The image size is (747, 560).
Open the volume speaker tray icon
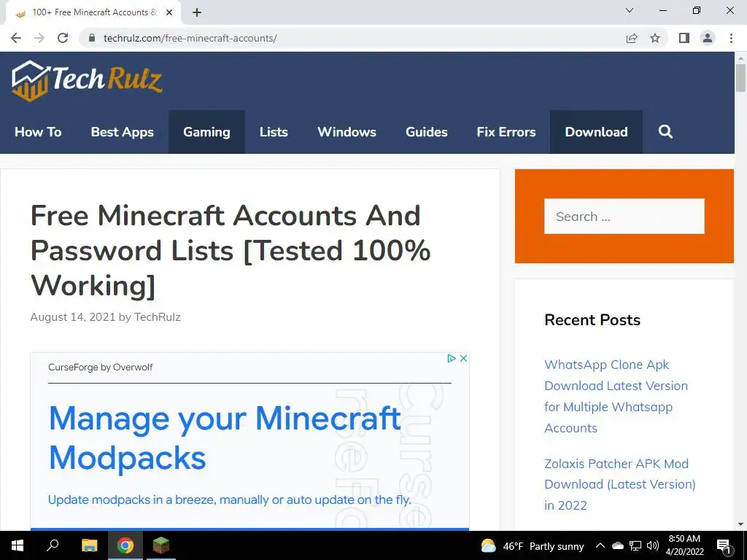pyautogui.click(x=653, y=545)
